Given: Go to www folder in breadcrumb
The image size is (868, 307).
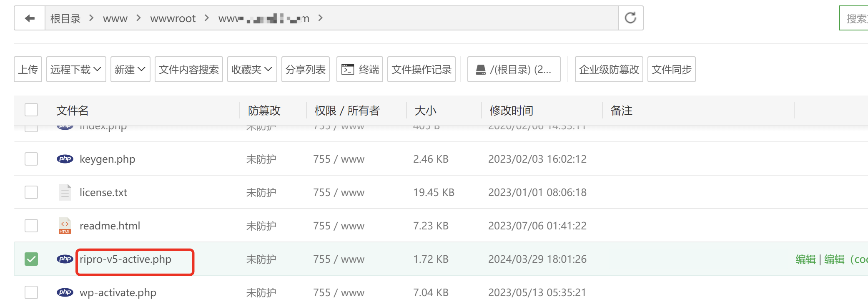Looking at the screenshot, I should click(115, 19).
